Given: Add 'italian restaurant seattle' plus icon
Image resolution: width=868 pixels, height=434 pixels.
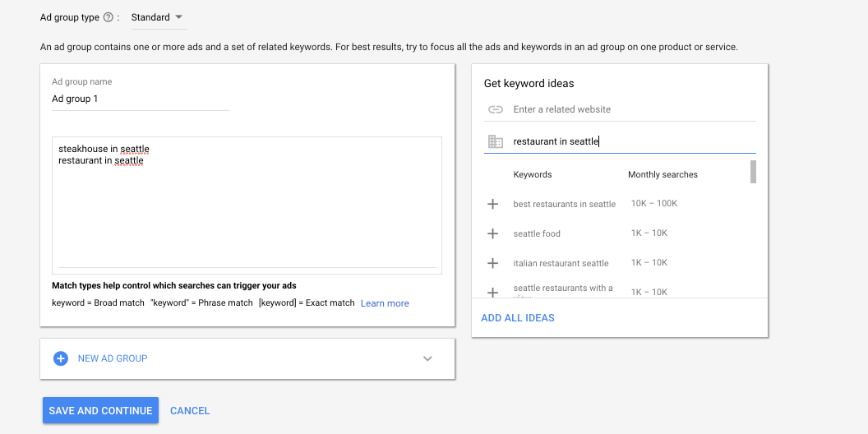Looking at the screenshot, I should [x=493, y=263].
